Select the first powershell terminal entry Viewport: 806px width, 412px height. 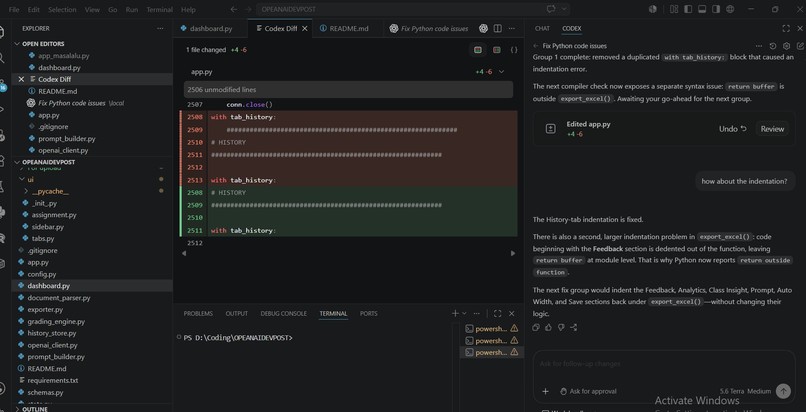(x=491, y=329)
